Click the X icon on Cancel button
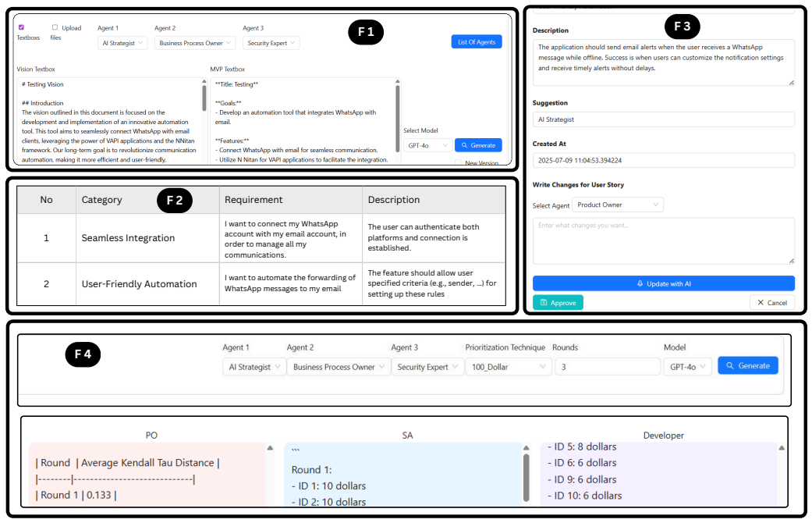 (761, 303)
